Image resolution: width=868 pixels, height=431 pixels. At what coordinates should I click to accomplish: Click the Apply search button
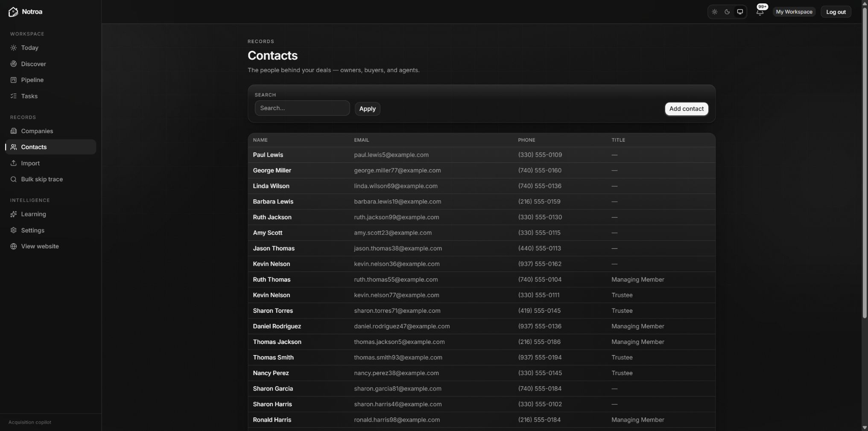(367, 109)
